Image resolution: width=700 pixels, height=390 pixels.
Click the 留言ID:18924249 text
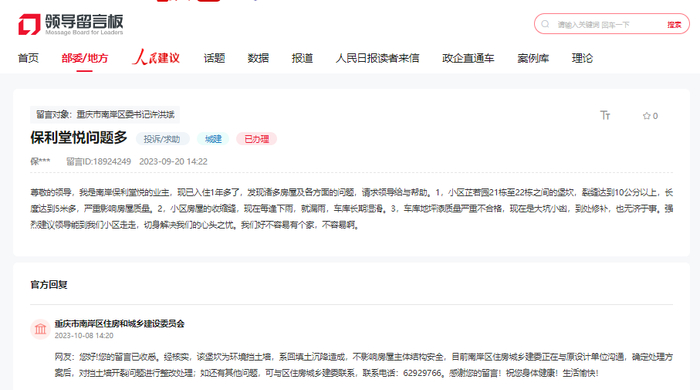(98, 162)
